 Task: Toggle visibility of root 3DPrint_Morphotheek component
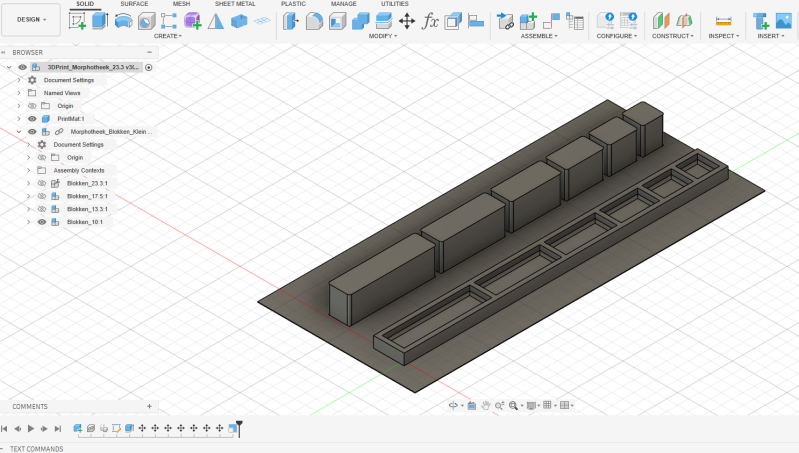22,67
